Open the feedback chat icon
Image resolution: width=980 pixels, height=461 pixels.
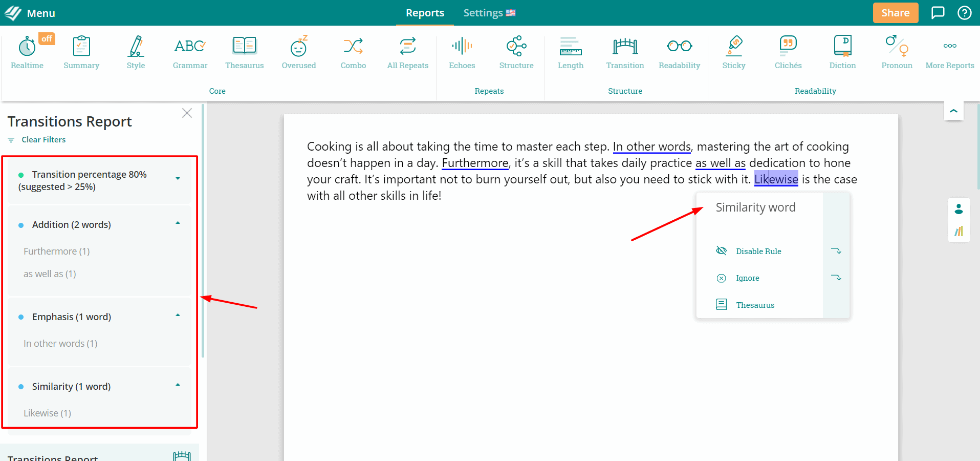tap(938, 13)
